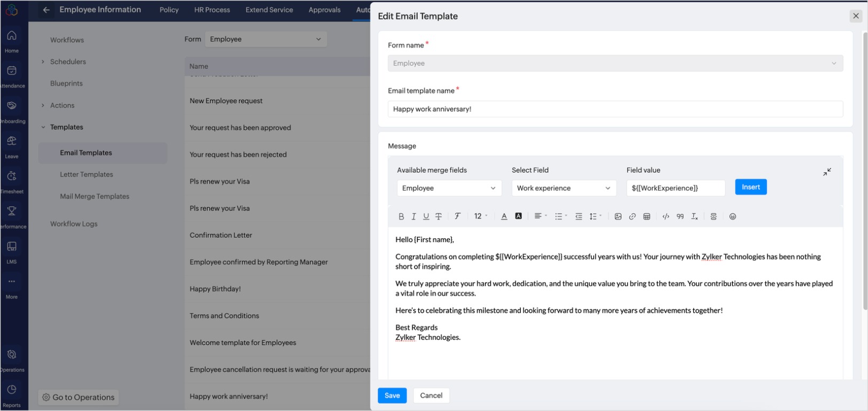This screenshot has height=411, width=868.
Task: Save the email template
Action: (392, 396)
